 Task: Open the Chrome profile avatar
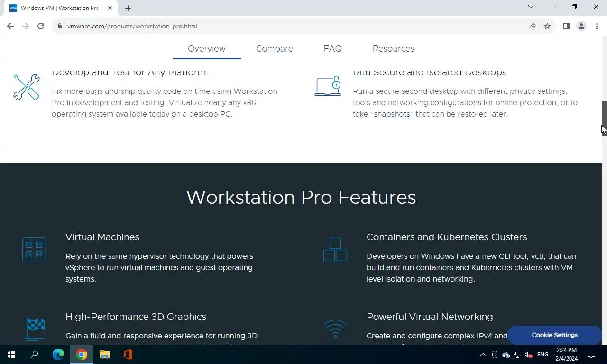pos(581,26)
